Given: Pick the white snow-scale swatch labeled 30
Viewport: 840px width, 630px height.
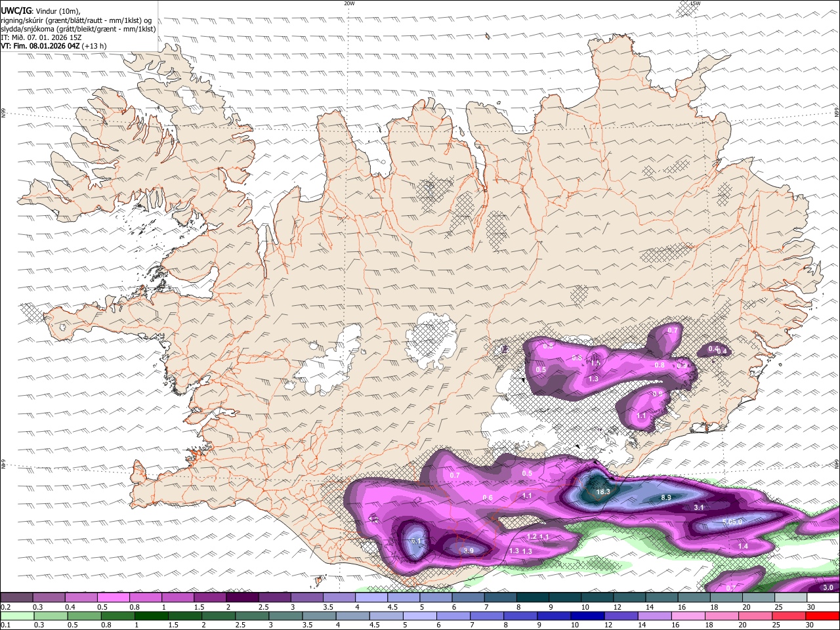Looking at the screenshot, I should (x=823, y=598).
